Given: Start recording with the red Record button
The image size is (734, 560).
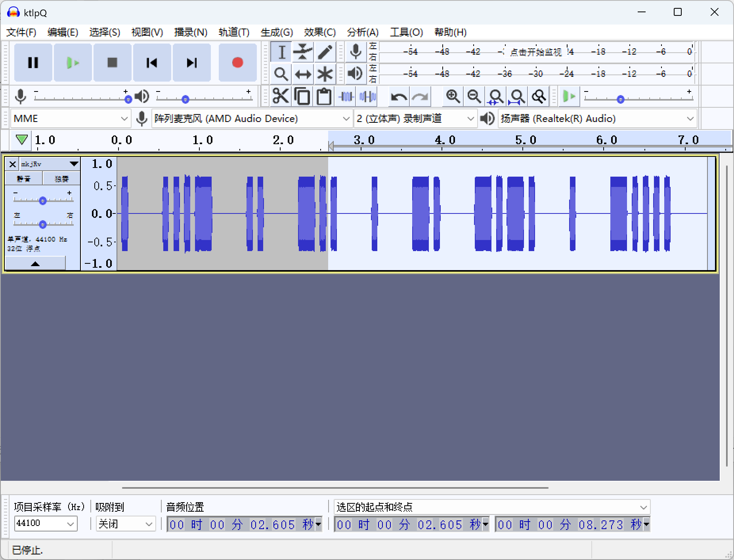Looking at the screenshot, I should [237, 63].
